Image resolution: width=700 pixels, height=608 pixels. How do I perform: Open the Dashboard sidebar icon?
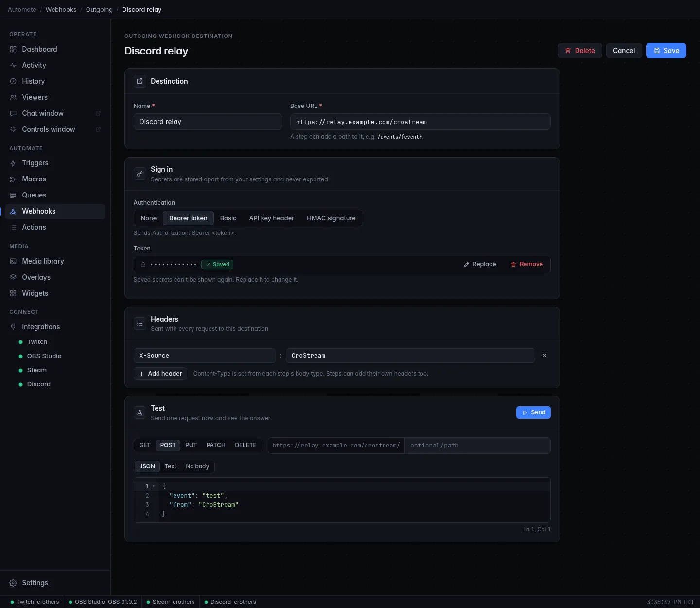pos(13,49)
